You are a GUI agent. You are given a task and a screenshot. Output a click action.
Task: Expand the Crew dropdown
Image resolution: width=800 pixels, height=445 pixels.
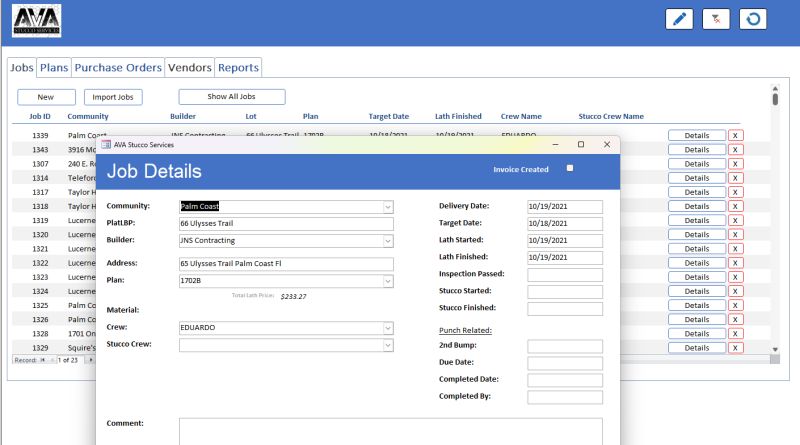(x=388, y=328)
